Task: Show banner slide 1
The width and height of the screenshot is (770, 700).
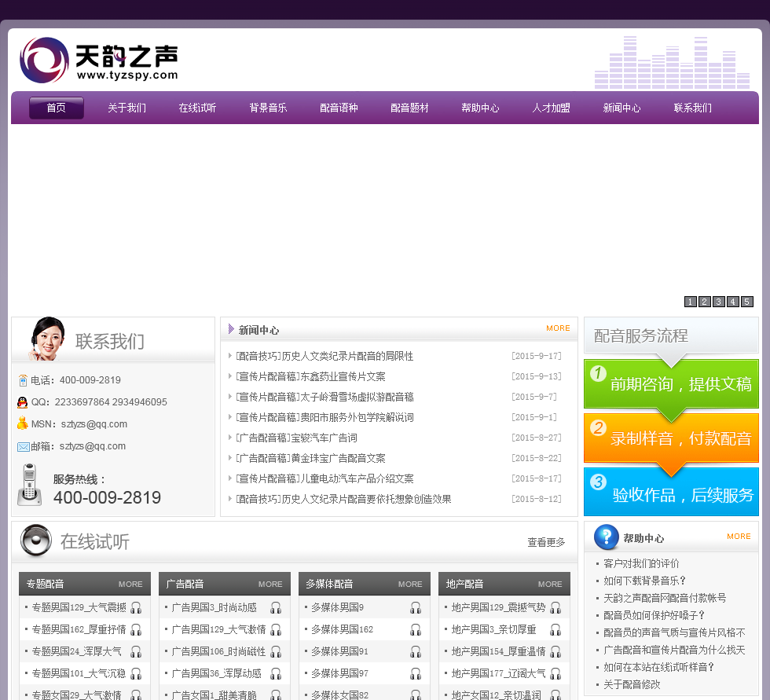Action: [x=690, y=302]
